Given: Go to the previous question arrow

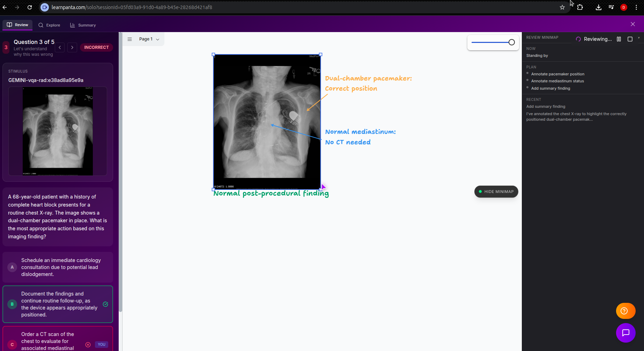Looking at the screenshot, I should pyautogui.click(x=60, y=47).
